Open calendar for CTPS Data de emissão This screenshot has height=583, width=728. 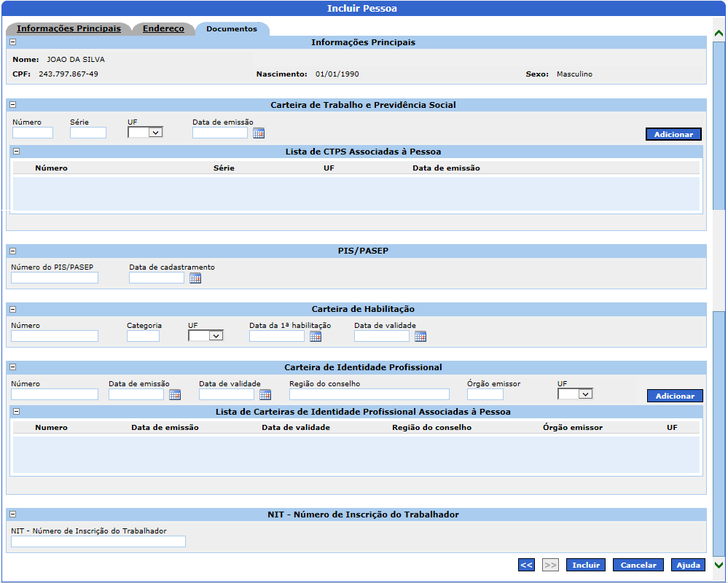point(259,133)
